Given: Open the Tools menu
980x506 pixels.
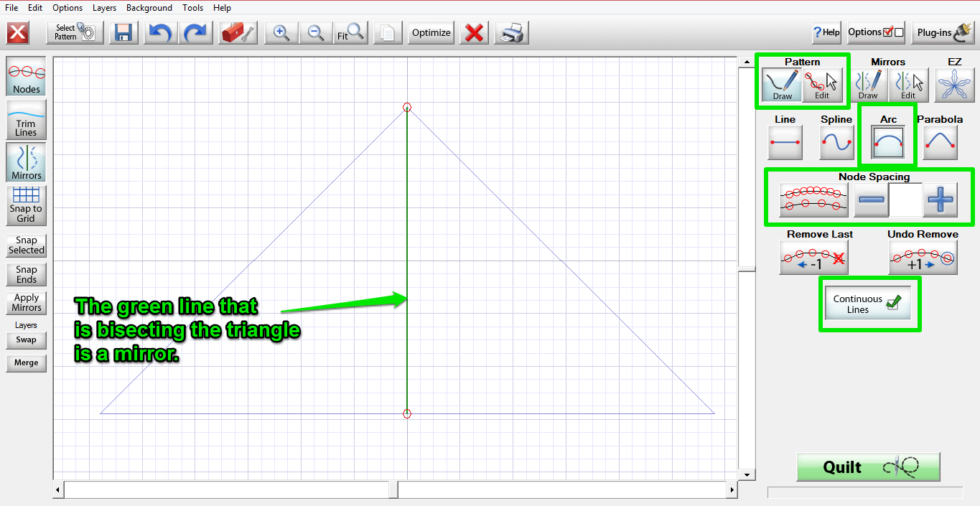Looking at the screenshot, I should click(x=192, y=8).
